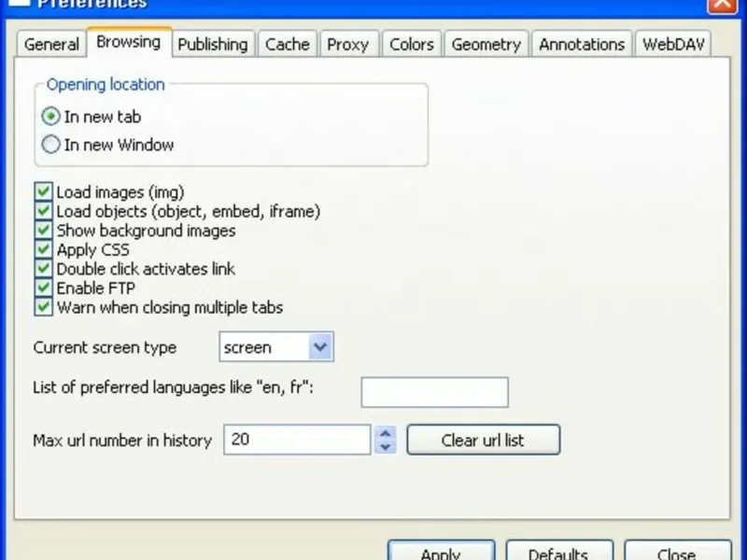This screenshot has width=747, height=560.
Task: Click the preferred languages input field
Action: (x=434, y=392)
